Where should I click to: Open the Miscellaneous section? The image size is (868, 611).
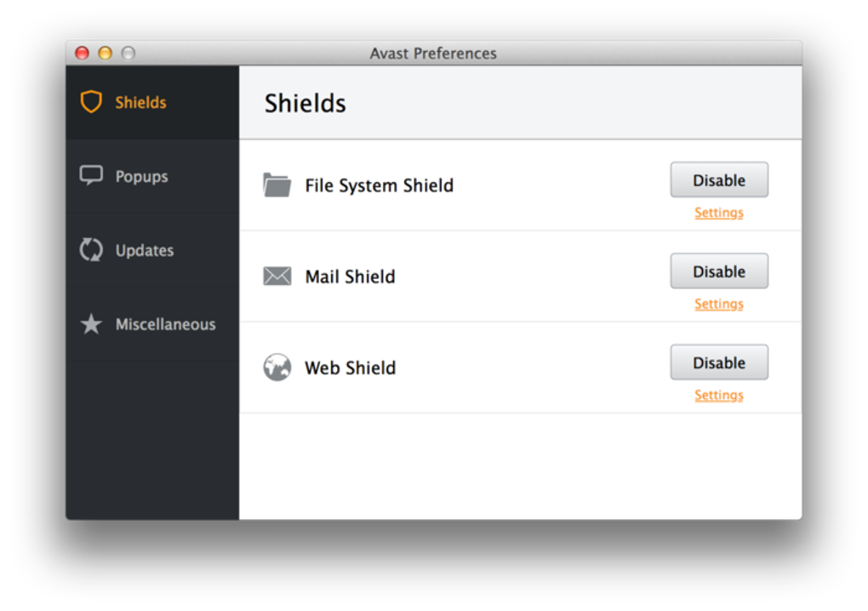(x=165, y=324)
